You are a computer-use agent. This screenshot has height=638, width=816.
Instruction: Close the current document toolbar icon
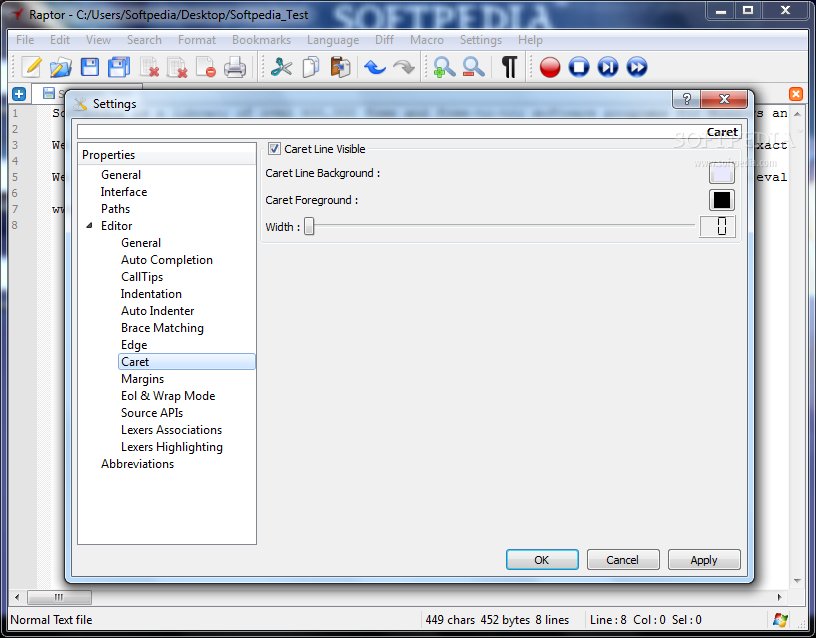coord(149,67)
